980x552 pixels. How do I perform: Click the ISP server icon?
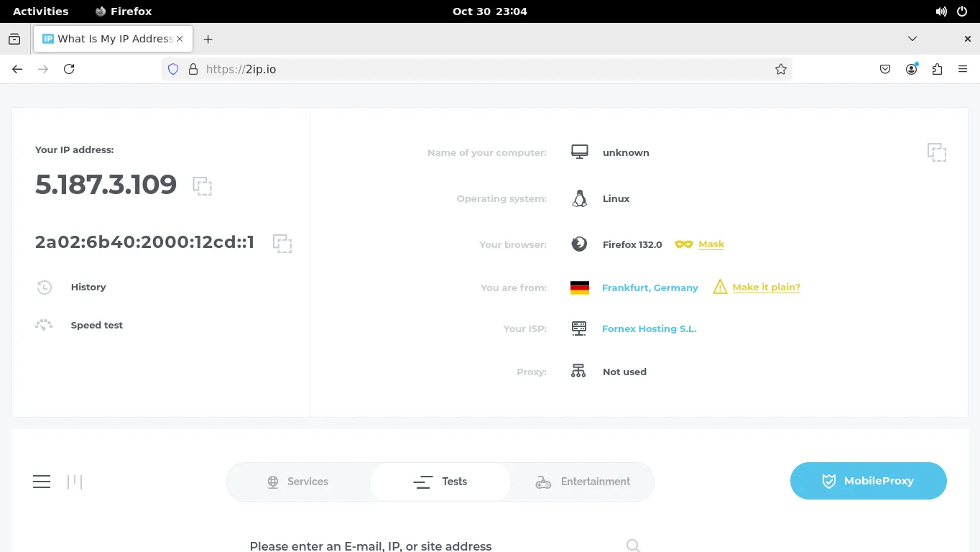coord(579,328)
